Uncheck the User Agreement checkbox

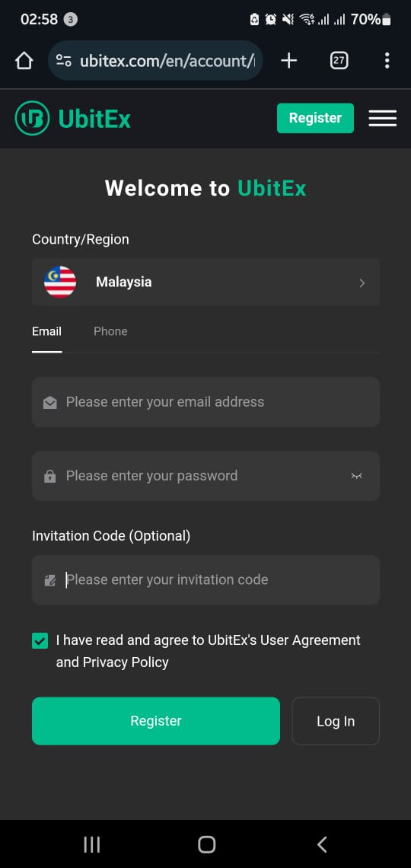[x=40, y=641]
